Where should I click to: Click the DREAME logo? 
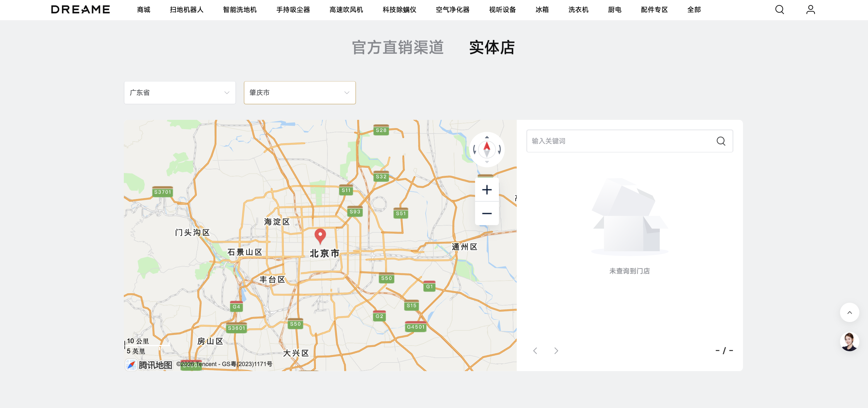80,9
